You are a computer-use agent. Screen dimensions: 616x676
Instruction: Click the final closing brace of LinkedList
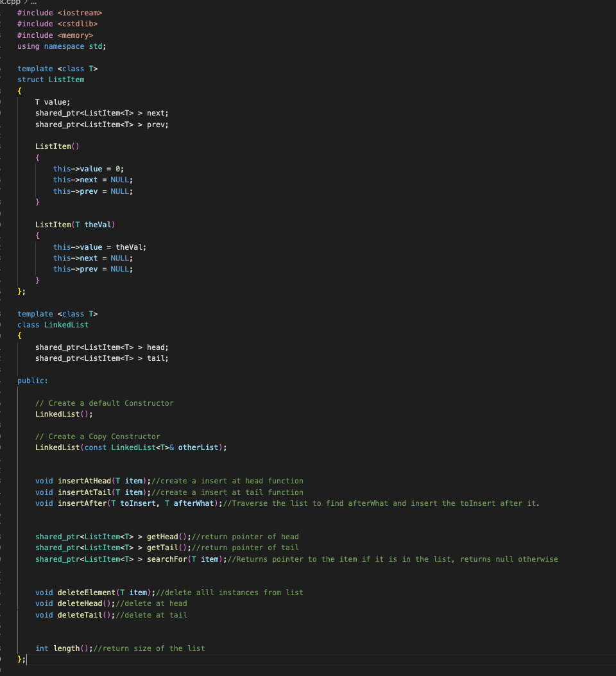pos(19,659)
